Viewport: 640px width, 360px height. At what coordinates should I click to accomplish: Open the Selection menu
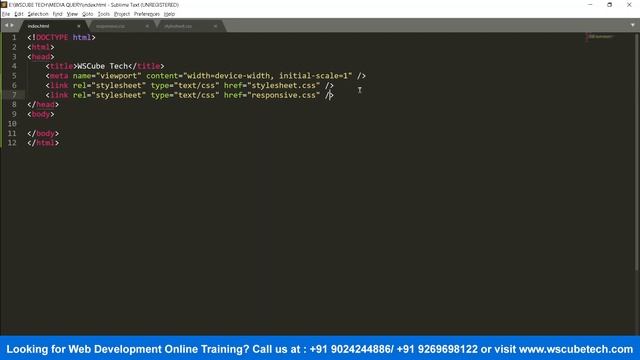coord(38,14)
